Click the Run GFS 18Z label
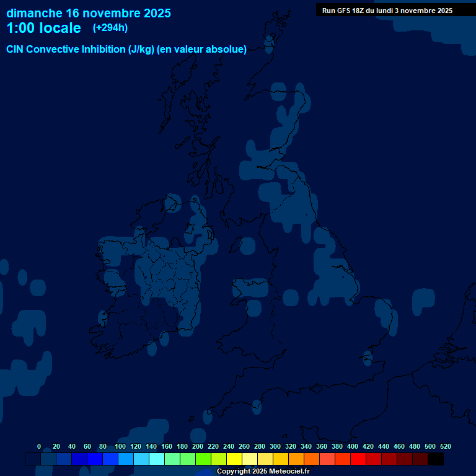 387,11
